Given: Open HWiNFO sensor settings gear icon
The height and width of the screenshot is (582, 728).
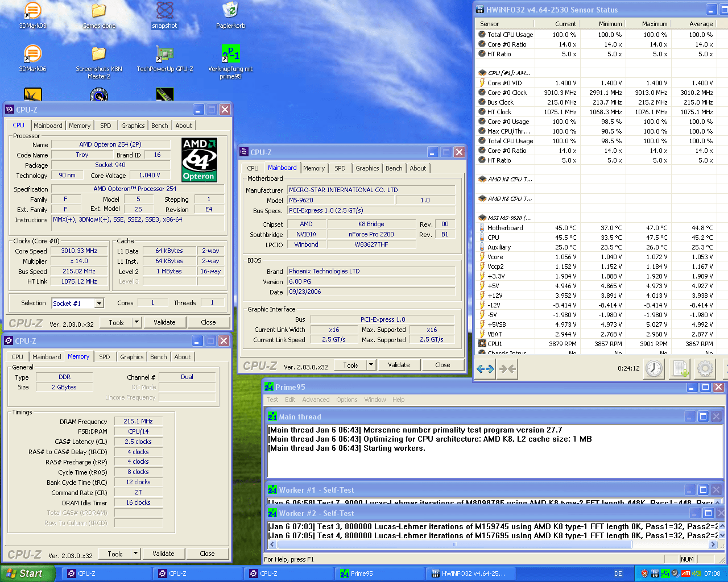Looking at the screenshot, I should click(705, 369).
